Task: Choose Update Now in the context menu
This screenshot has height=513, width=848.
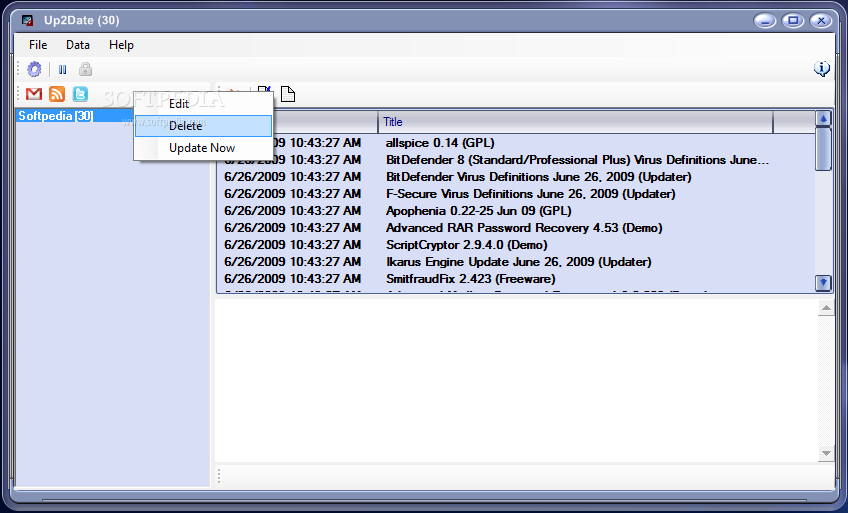Action: pyautogui.click(x=203, y=148)
